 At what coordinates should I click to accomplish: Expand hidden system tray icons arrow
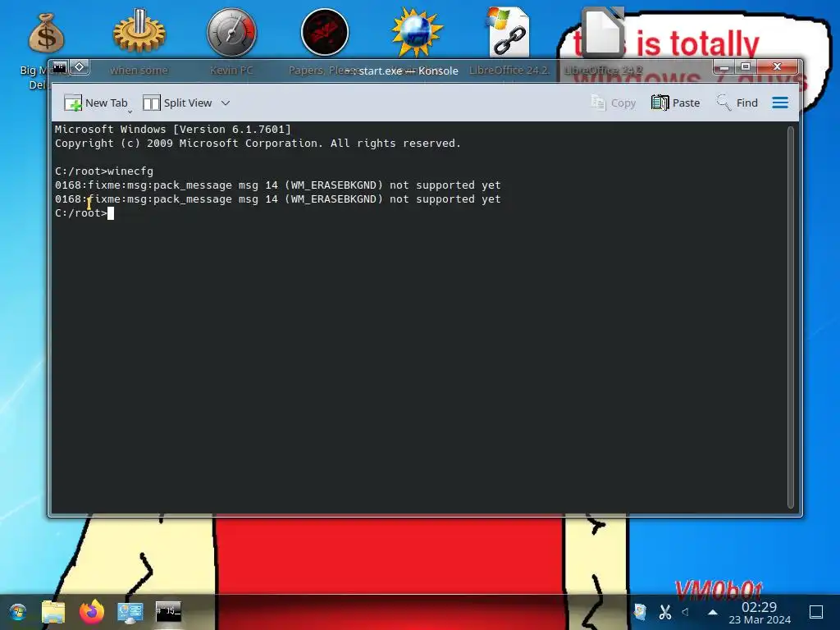[x=713, y=612]
